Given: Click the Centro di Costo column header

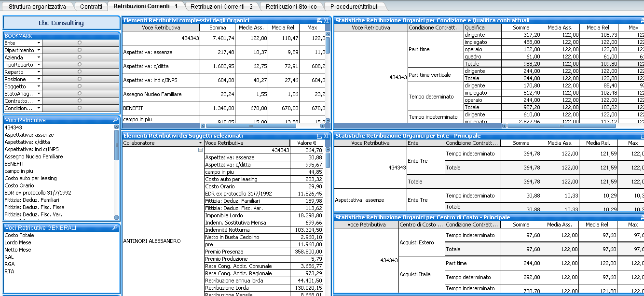Looking at the screenshot, I should point(422,225).
